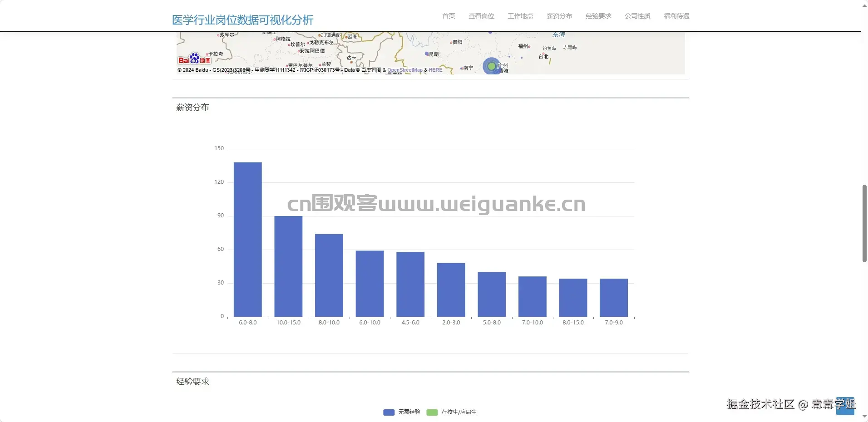This screenshot has width=868, height=422.
Task: Click the 8.0-10.0 salary bar
Action: point(329,275)
